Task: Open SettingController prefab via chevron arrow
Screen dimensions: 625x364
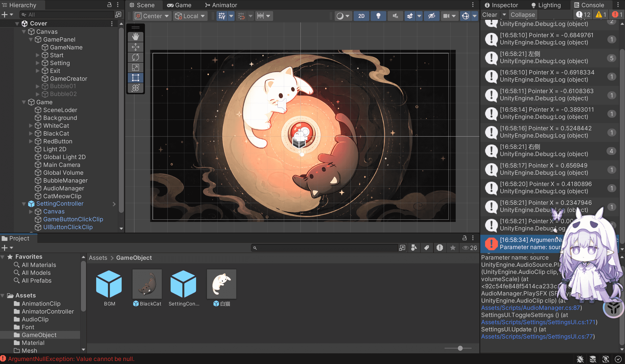Action: [x=114, y=204]
